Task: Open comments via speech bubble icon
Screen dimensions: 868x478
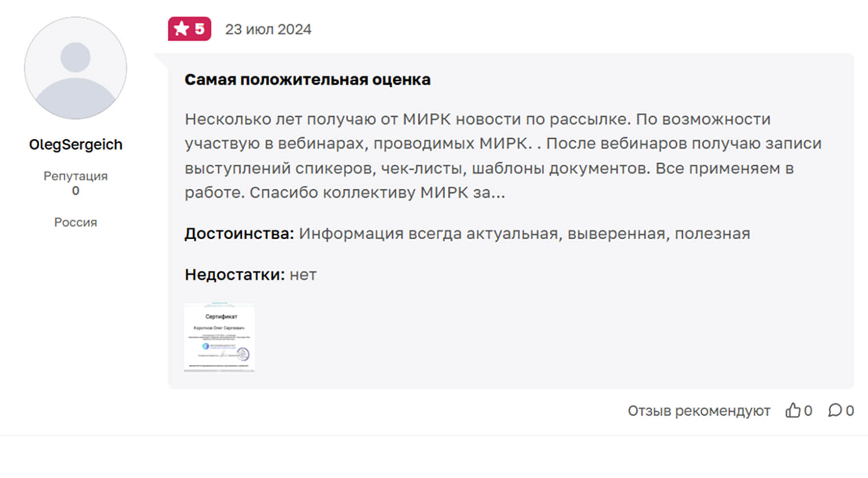Action: (835, 410)
